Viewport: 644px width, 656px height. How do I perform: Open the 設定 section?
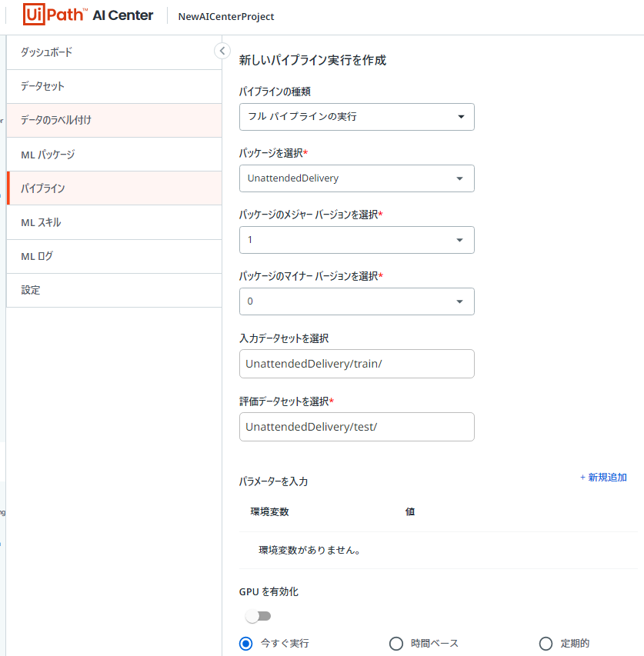coord(32,290)
